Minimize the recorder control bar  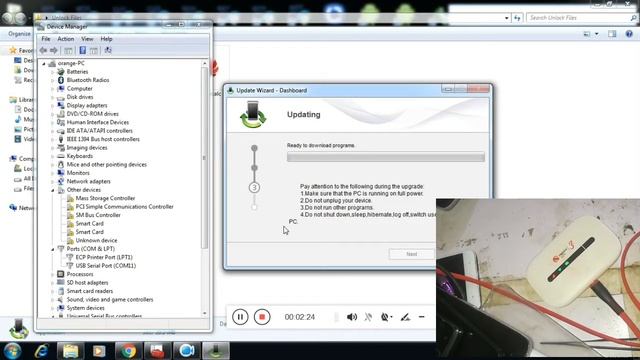(422, 317)
